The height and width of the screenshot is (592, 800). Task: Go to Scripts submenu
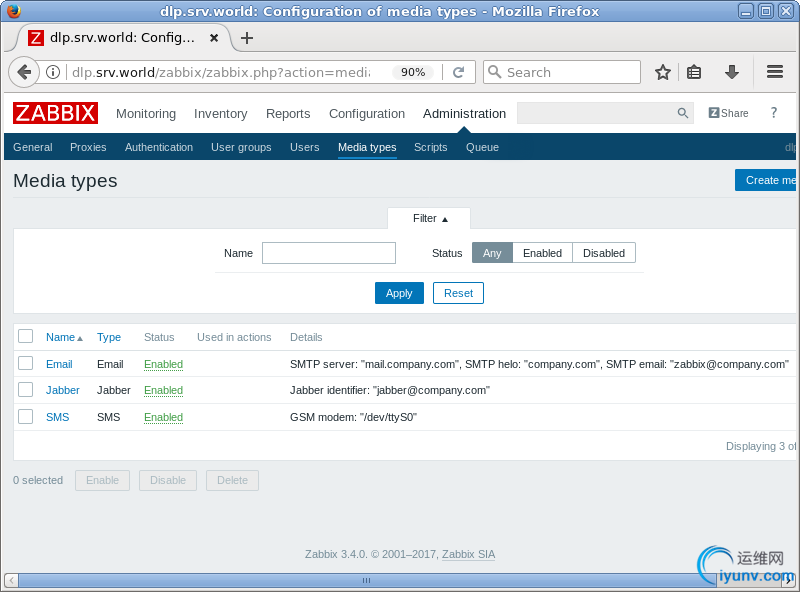point(431,147)
